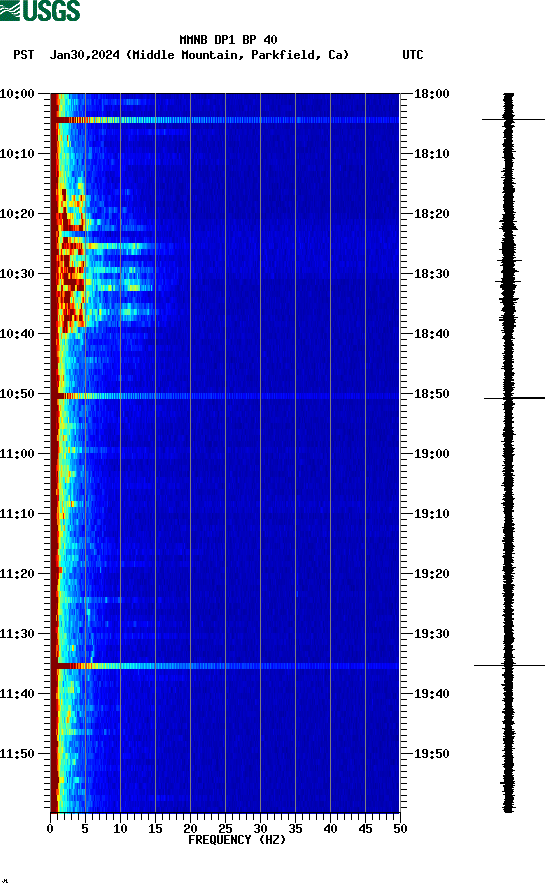Select the title text 'MMNB DP1 BP 40'

coord(228,40)
